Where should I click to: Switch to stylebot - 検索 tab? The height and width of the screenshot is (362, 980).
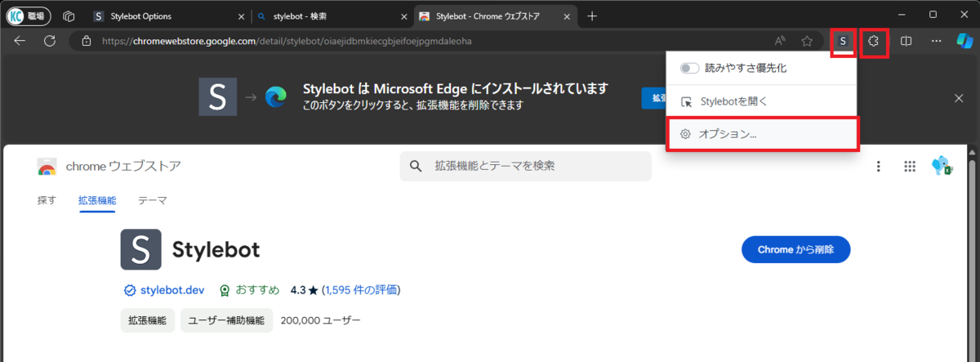point(330,16)
